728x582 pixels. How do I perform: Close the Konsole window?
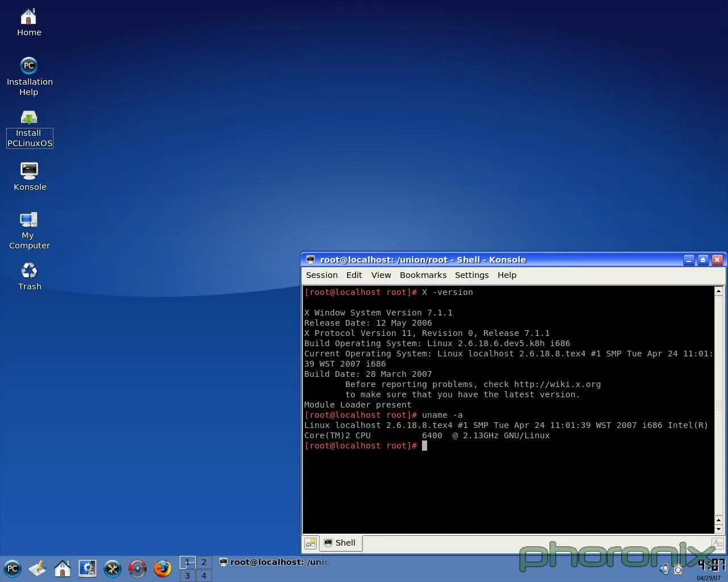tap(717, 260)
